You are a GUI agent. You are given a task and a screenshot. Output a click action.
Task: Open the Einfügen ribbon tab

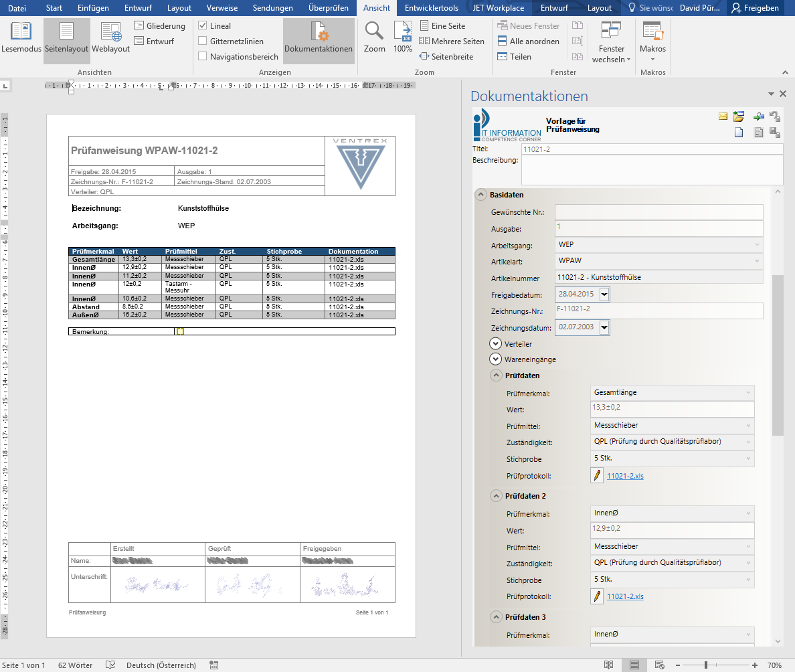(93, 7)
